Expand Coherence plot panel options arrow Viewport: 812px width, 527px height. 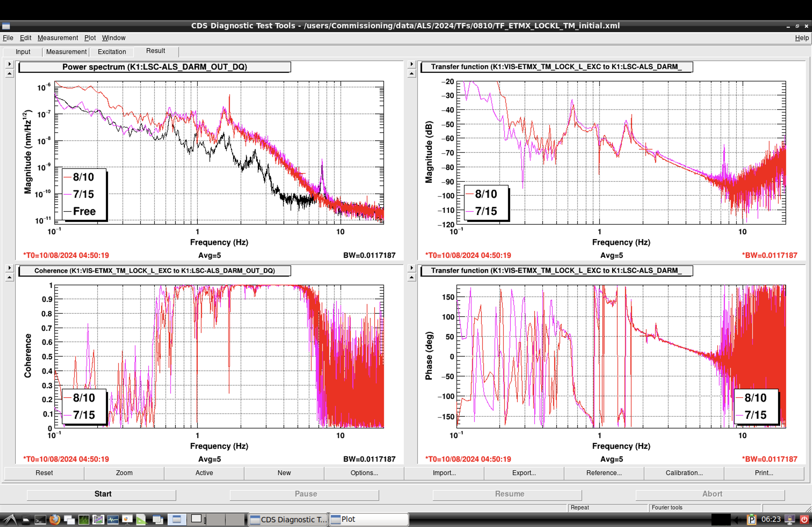pyautogui.click(x=10, y=268)
